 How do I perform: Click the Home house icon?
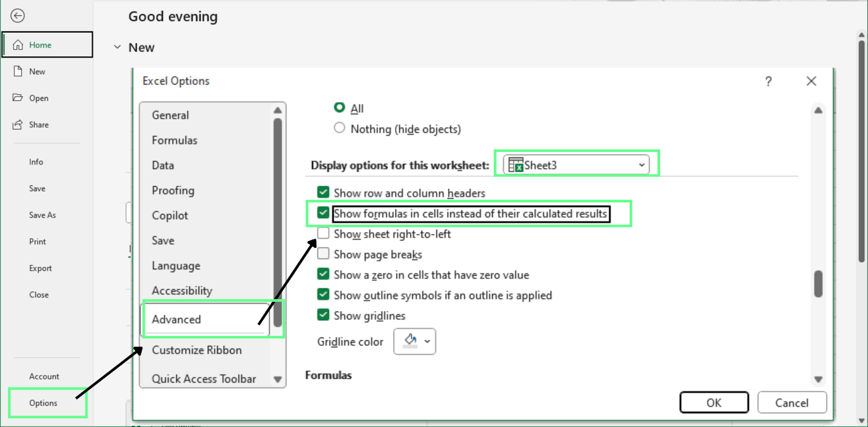18,44
